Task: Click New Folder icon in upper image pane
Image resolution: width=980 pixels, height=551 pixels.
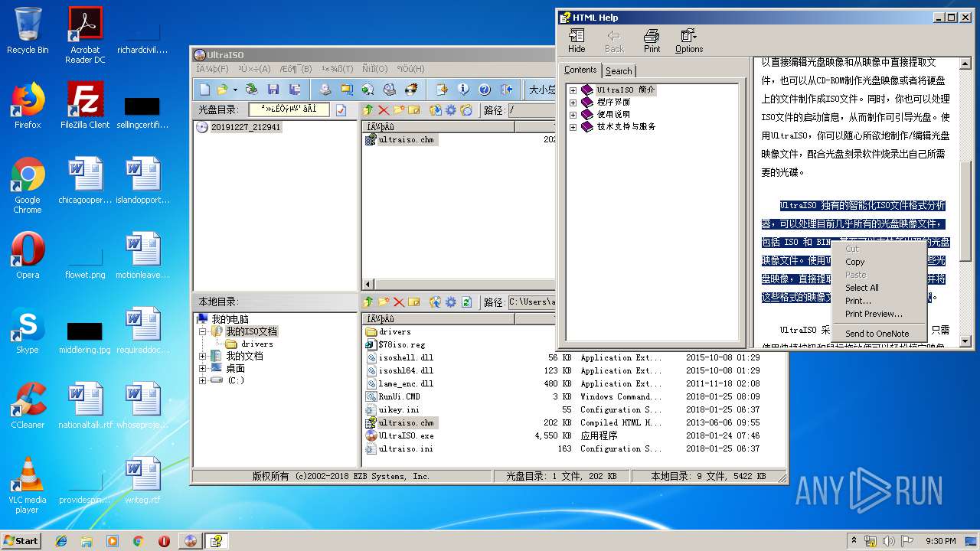Action: (399, 110)
